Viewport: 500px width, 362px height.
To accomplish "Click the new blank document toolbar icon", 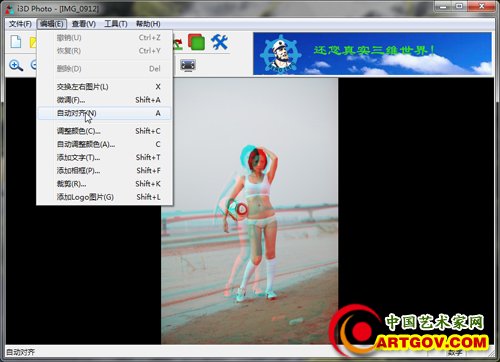I will tap(16, 42).
